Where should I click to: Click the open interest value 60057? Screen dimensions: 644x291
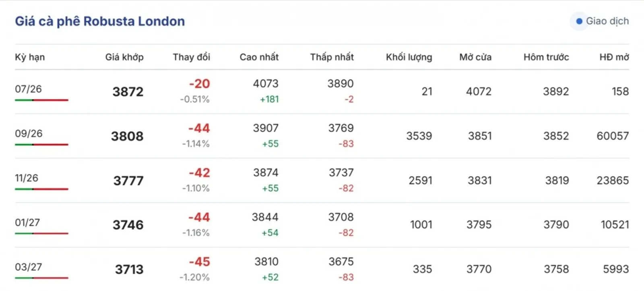613,136
